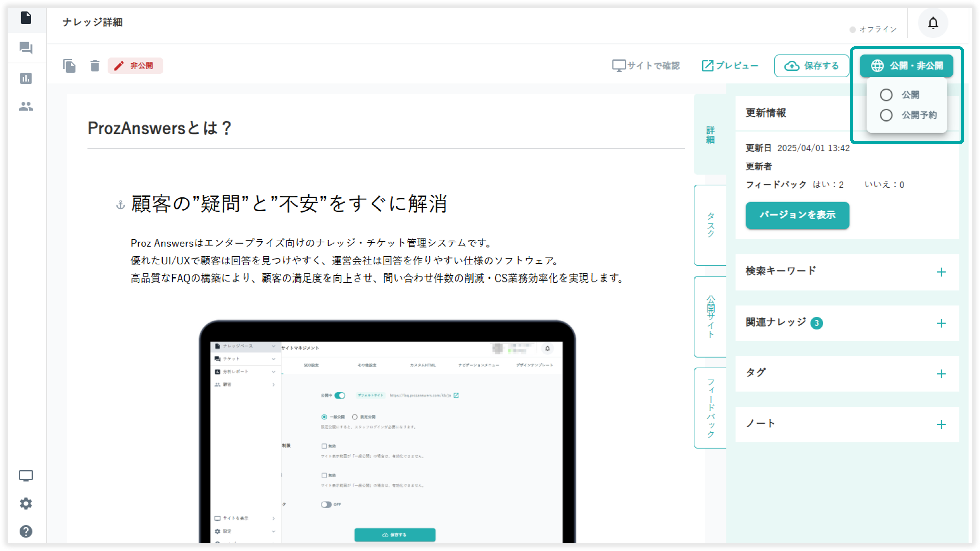Open the customers people icon

(26, 106)
